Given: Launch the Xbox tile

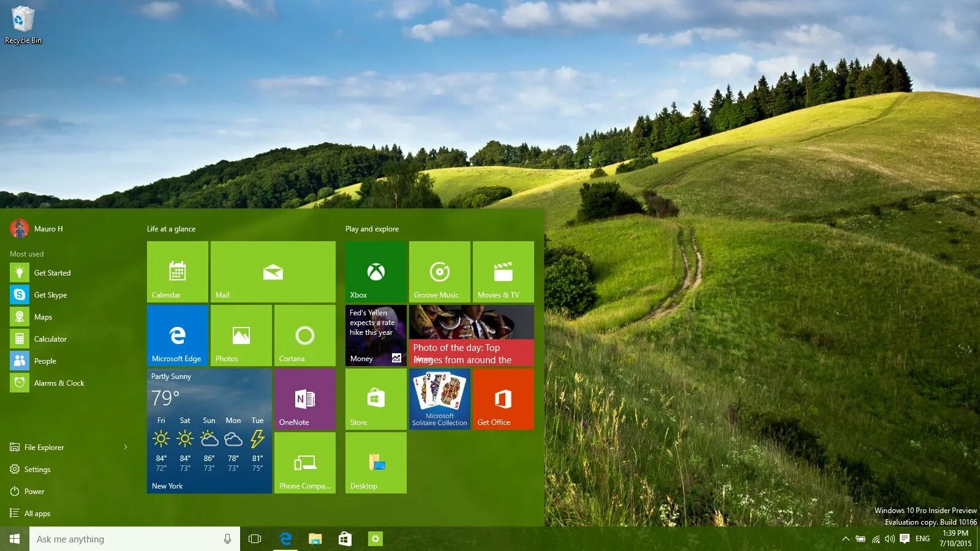Looking at the screenshot, I should (376, 272).
